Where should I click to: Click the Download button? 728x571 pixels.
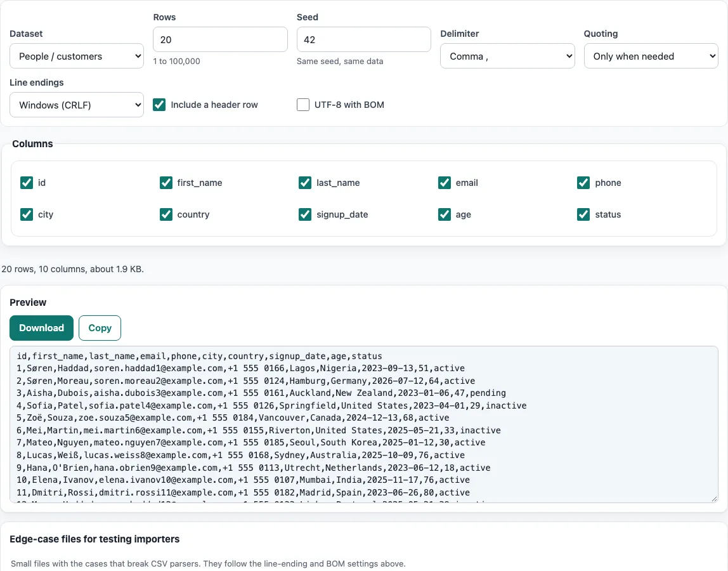coord(41,328)
